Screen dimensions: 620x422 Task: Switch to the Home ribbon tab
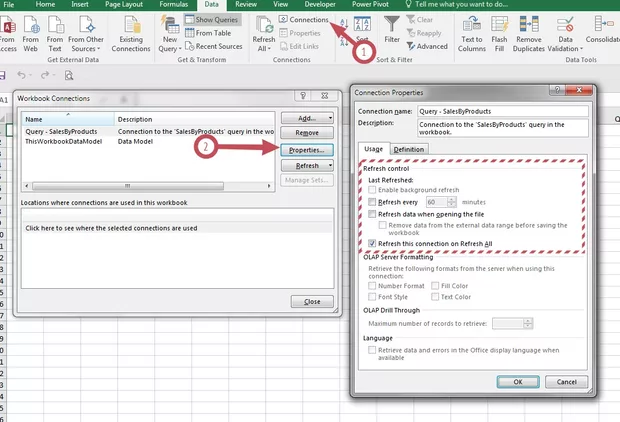point(45,4)
